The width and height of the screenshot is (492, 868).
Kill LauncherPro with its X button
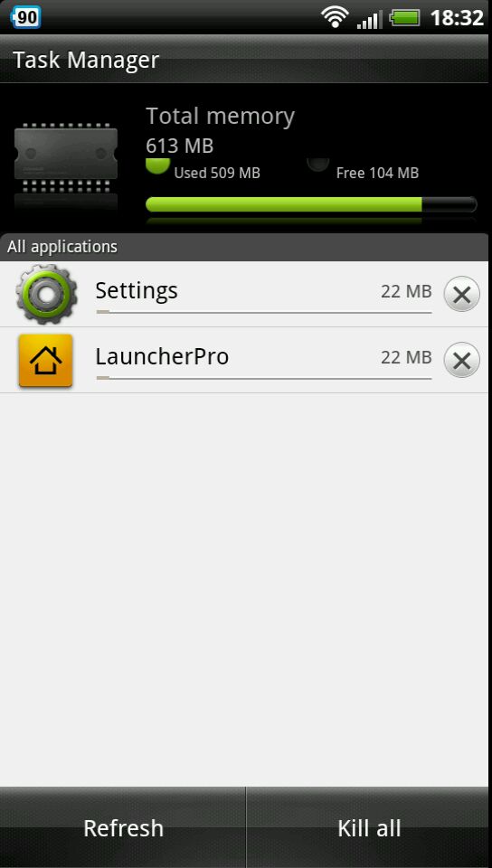coord(461,361)
